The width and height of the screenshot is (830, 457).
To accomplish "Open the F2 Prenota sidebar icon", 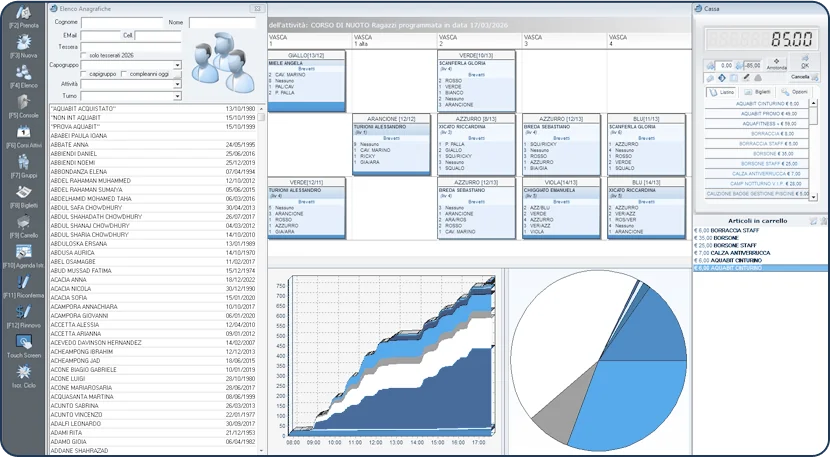I will tap(23, 12).
